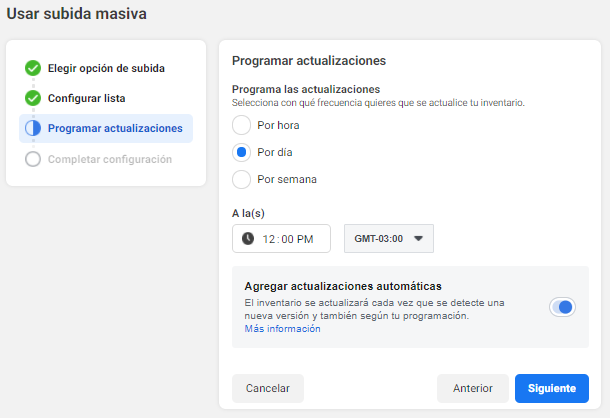Go to Elegir opción de subida step
Image resolution: width=610 pixels, height=418 pixels.
pos(106,68)
